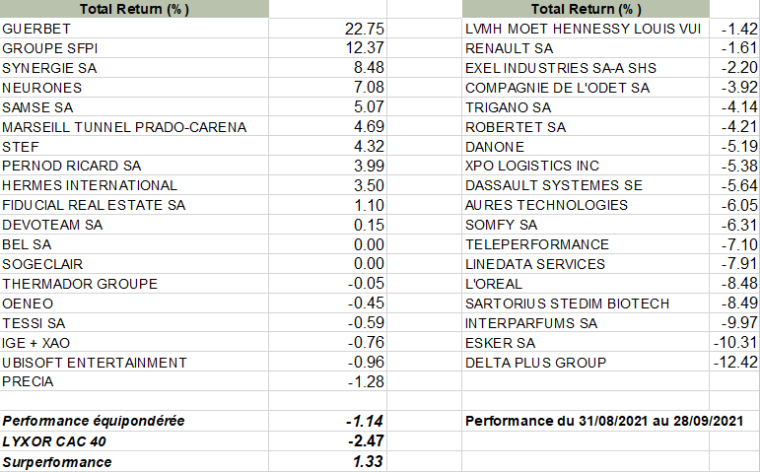Select the -0.96 value cell
760x472 pixels.
(x=328, y=363)
